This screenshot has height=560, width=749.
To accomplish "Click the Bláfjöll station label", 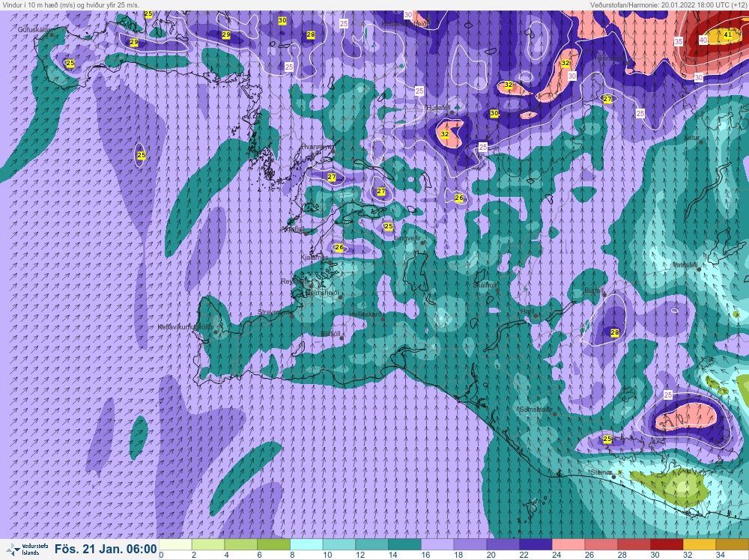I will (x=330, y=334).
